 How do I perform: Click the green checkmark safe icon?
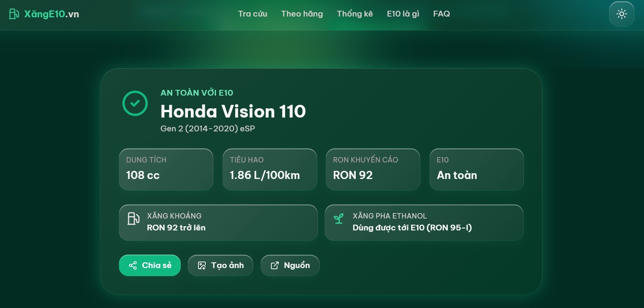[x=135, y=103]
